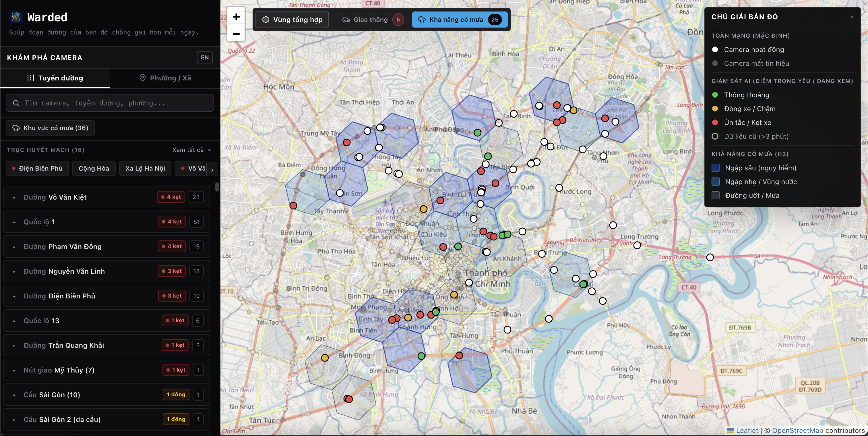Click white camera marker near Long Trường
Screen dimensions: 868x436
point(637,245)
